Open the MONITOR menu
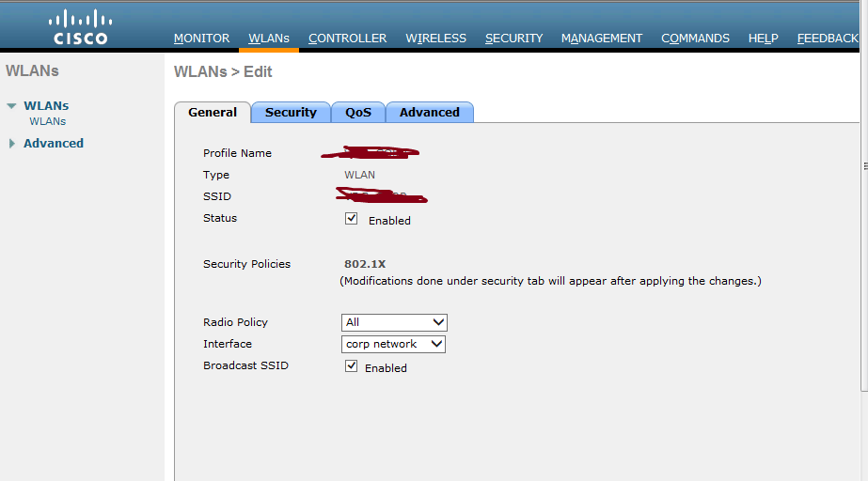868x481 pixels. [201, 39]
